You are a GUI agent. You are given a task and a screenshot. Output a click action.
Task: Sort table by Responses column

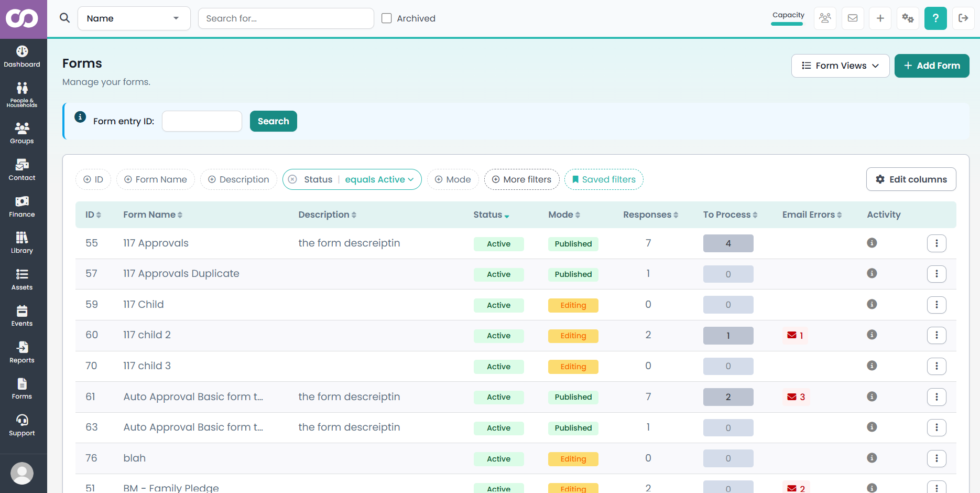(650, 215)
